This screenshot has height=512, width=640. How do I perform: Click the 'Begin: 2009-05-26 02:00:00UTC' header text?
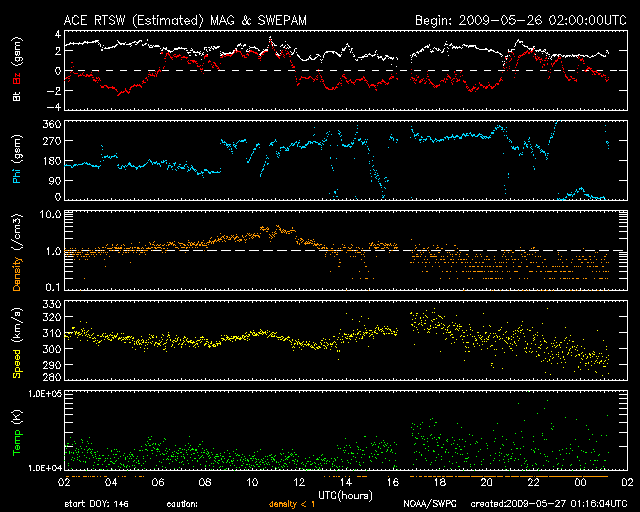tap(521, 20)
